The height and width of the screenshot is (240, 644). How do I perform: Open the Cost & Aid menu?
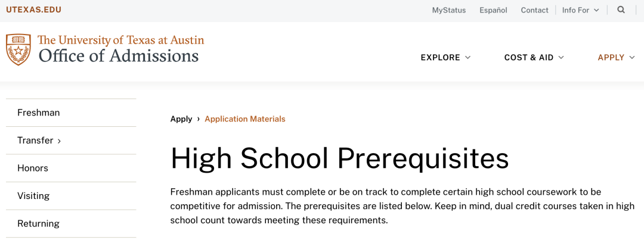pyautogui.click(x=534, y=57)
